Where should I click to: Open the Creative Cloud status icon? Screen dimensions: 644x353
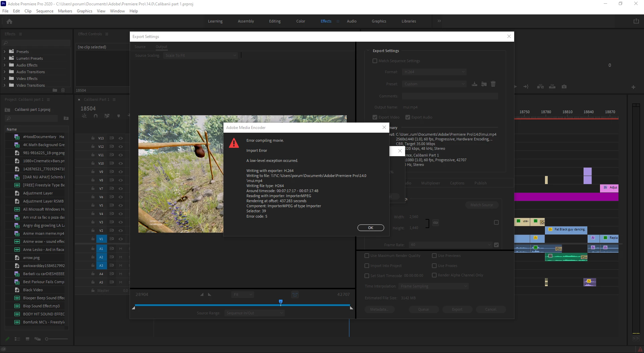coord(4,349)
